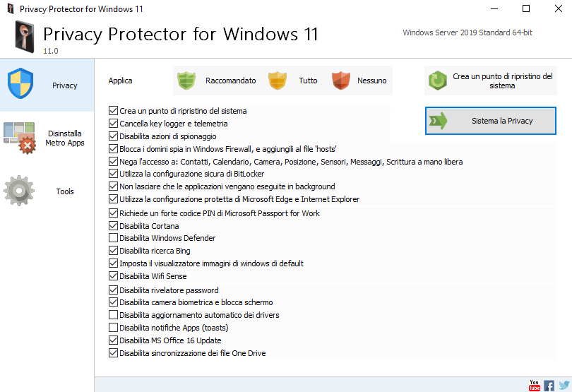Open the YouTube link icon

point(535,386)
